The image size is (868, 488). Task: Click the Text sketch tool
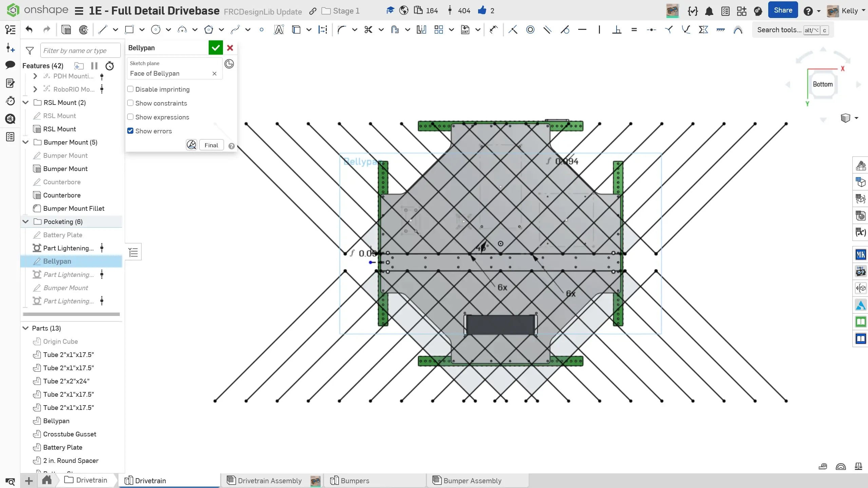[x=279, y=30]
